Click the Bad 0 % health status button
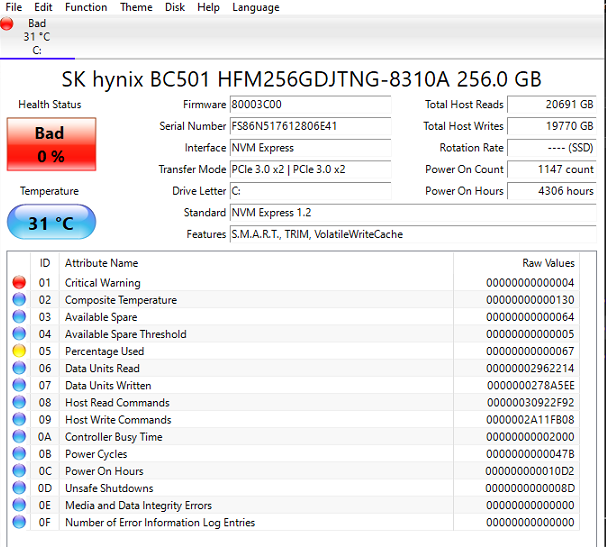The image size is (606, 547). tap(51, 144)
